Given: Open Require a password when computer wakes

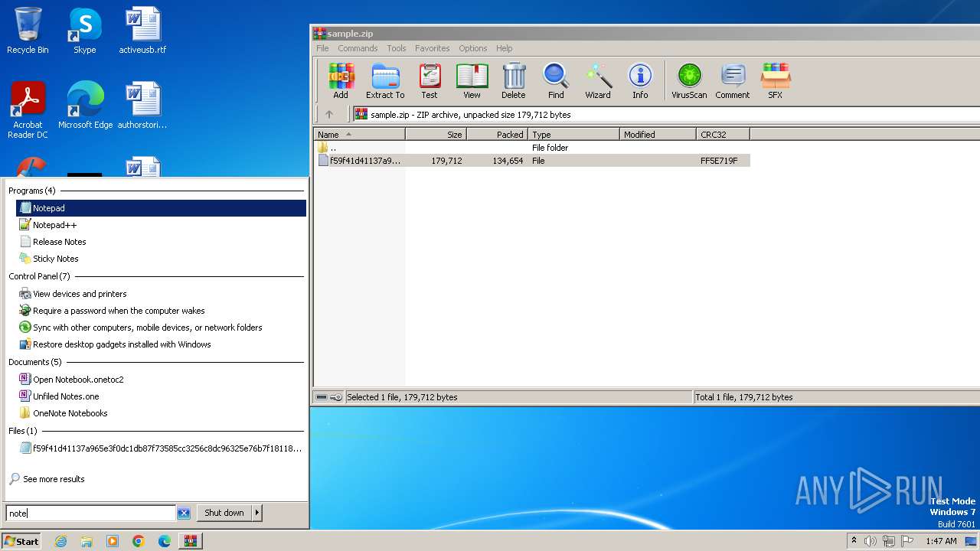Looking at the screenshot, I should click(161, 311).
